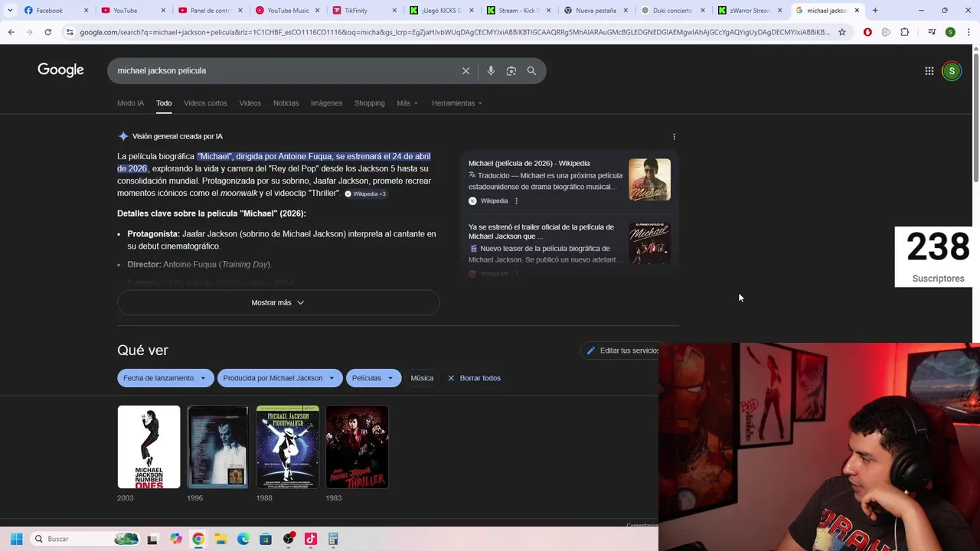Switch to Videos cortos tab
The width and height of the screenshot is (980, 551).
click(205, 103)
